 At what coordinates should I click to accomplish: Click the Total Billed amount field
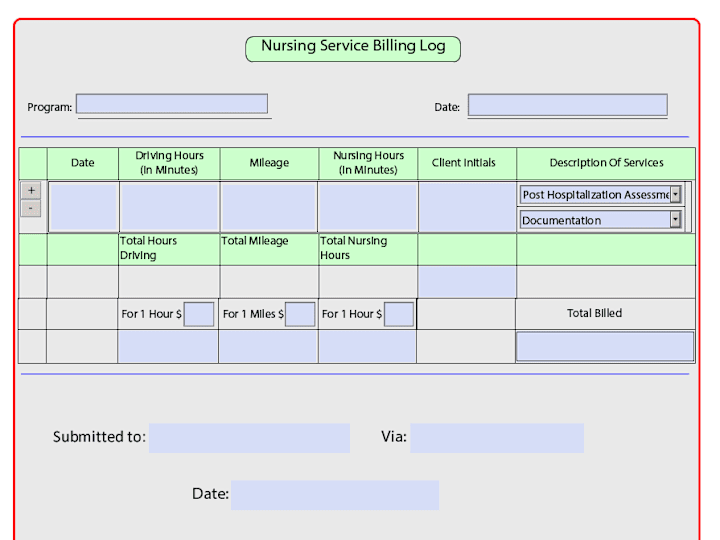(x=605, y=346)
